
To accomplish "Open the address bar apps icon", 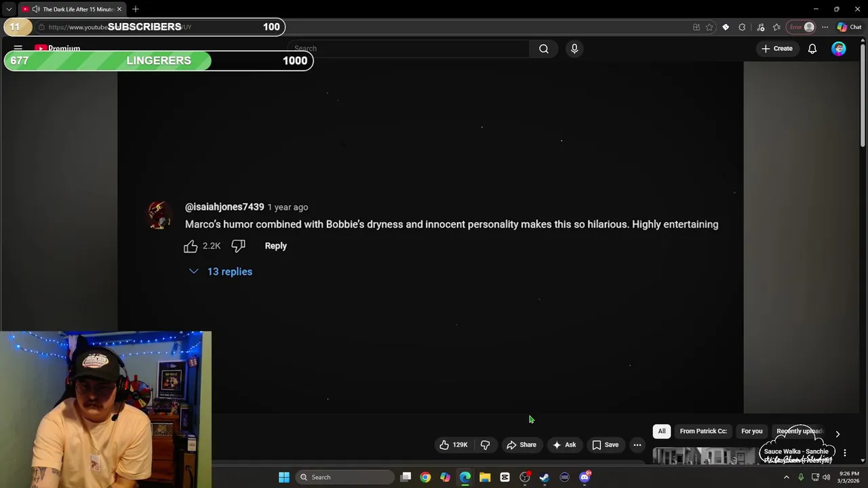I will pyautogui.click(x=696, y=27).
